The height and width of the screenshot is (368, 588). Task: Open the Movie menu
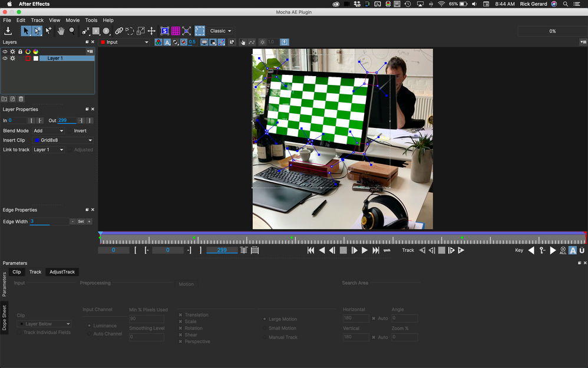coord(72,20)
